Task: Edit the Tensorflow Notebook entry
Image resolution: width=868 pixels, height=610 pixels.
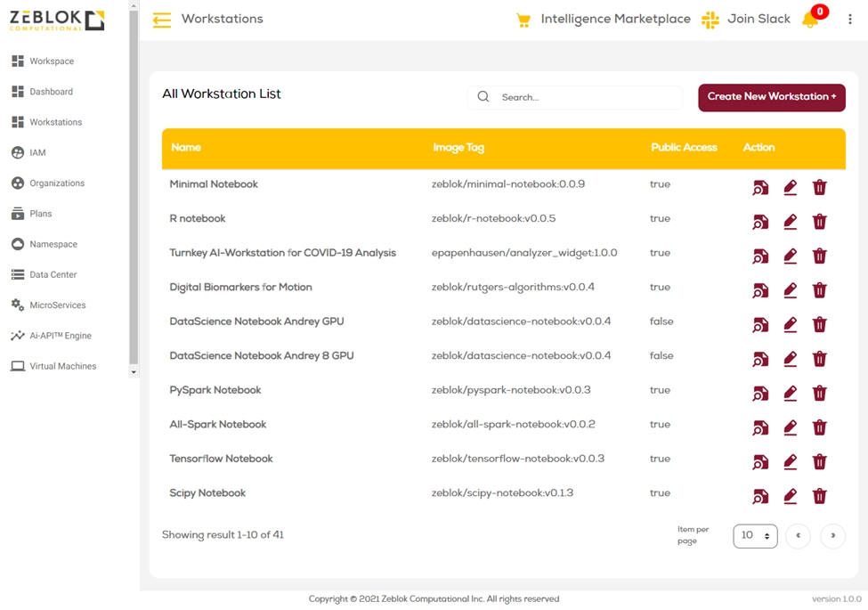Action: pyautogui.click(x=790, y=461)
